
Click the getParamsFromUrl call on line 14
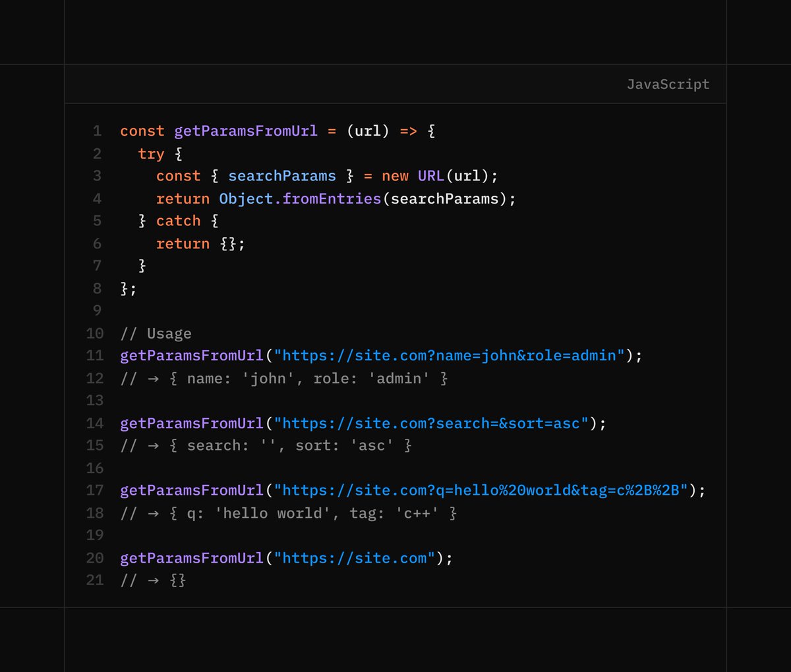[x=192, y=423]
